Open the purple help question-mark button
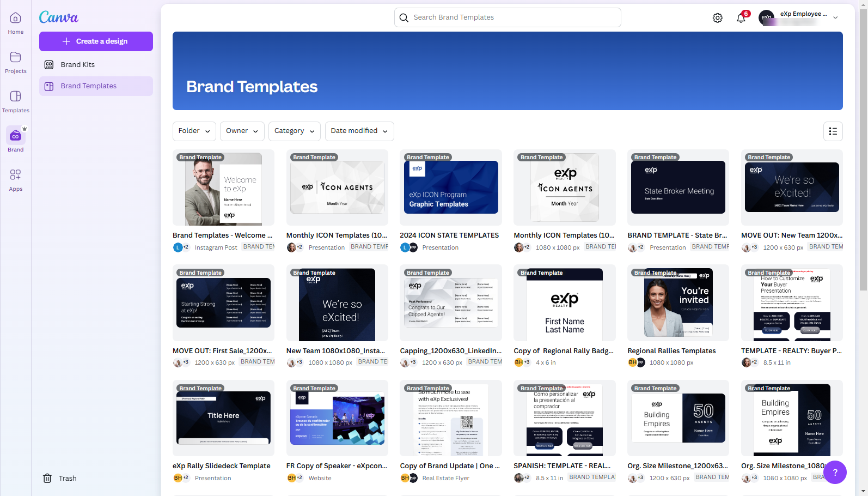 (835, 472)
